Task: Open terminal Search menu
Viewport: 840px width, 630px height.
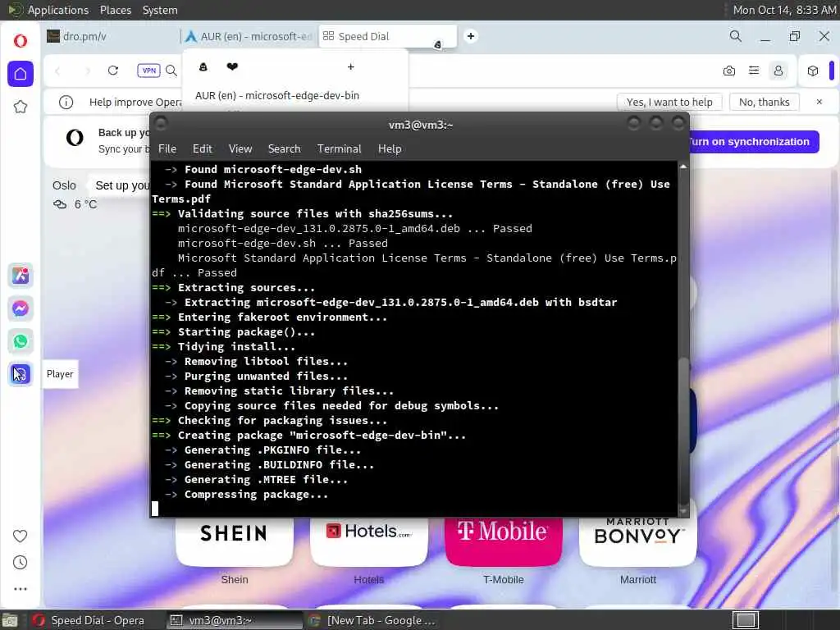Action: pyautogui.click(x=284, y=149)
